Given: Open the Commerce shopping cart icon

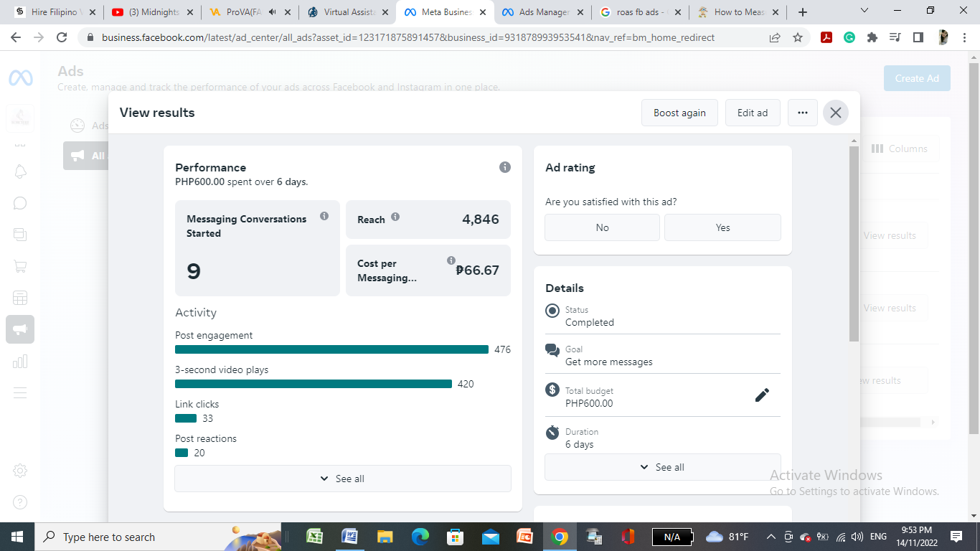Looking at the screenshot, I should [x=20, y=266].
